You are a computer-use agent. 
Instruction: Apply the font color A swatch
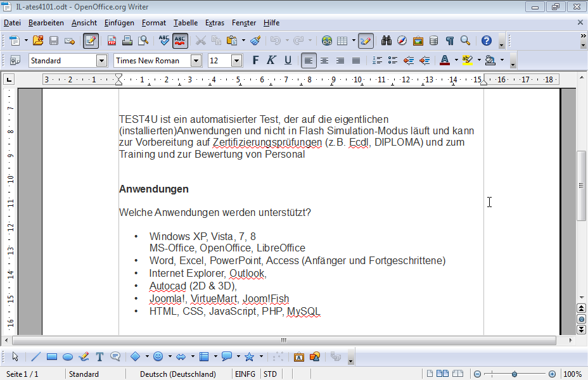point(445,60)
